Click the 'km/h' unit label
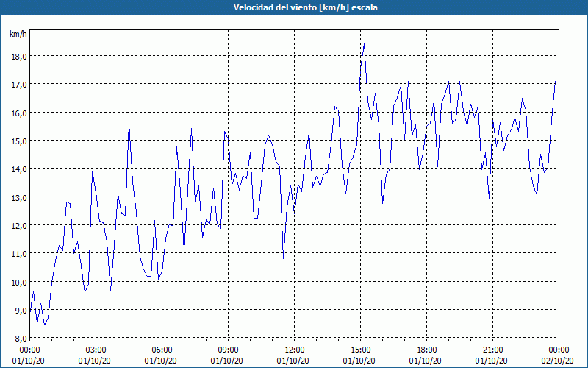 click(x=18, y=34)
